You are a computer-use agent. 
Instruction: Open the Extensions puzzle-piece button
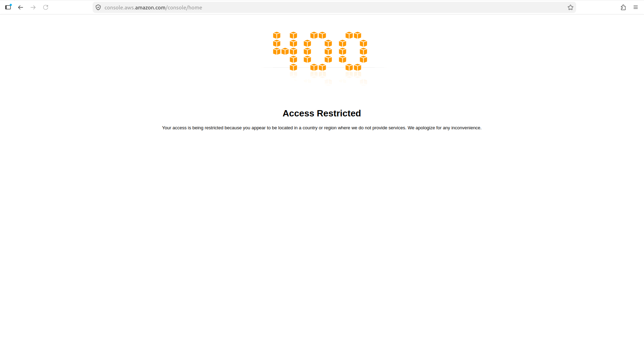click(x=623, y=7)
